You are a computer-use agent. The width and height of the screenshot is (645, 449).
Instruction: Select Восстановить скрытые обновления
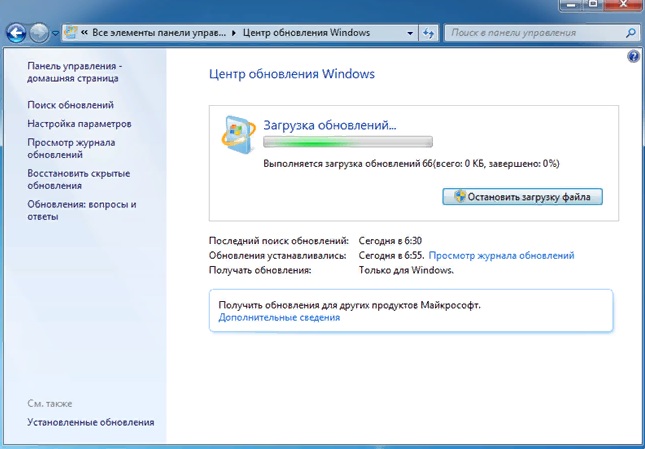point(79,179)
